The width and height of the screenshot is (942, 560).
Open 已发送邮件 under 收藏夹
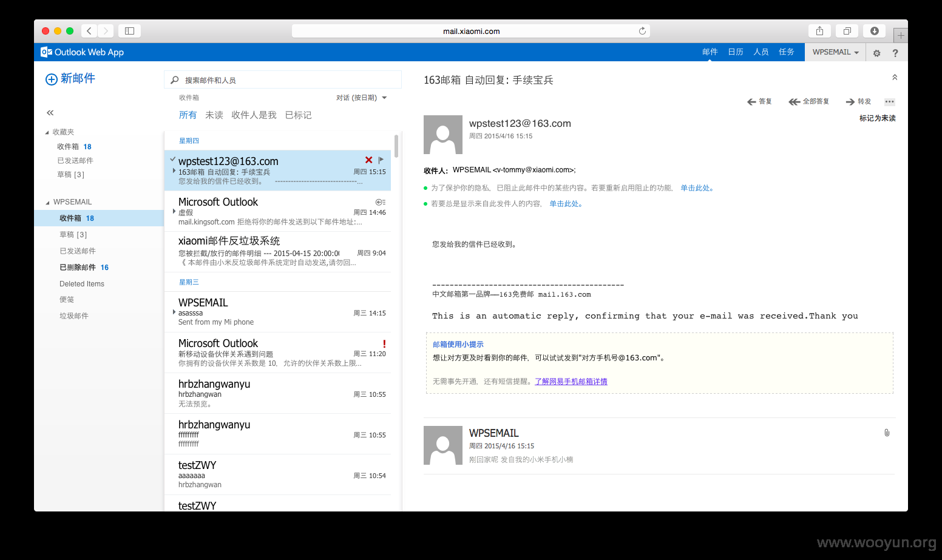75,161
